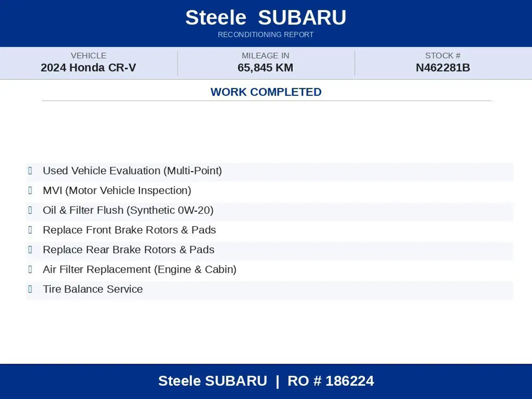Click the 2024 Honda CR-V vehicle name

pyautogui.click(x=88, y=68)
